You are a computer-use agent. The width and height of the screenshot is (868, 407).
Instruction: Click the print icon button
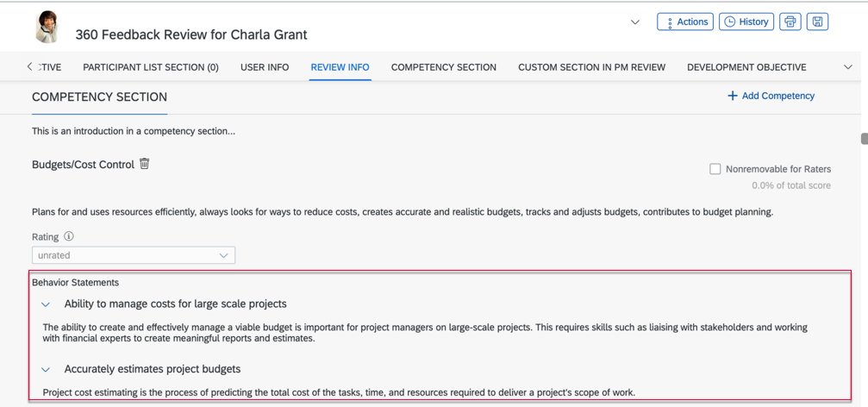tap(790, 22)
